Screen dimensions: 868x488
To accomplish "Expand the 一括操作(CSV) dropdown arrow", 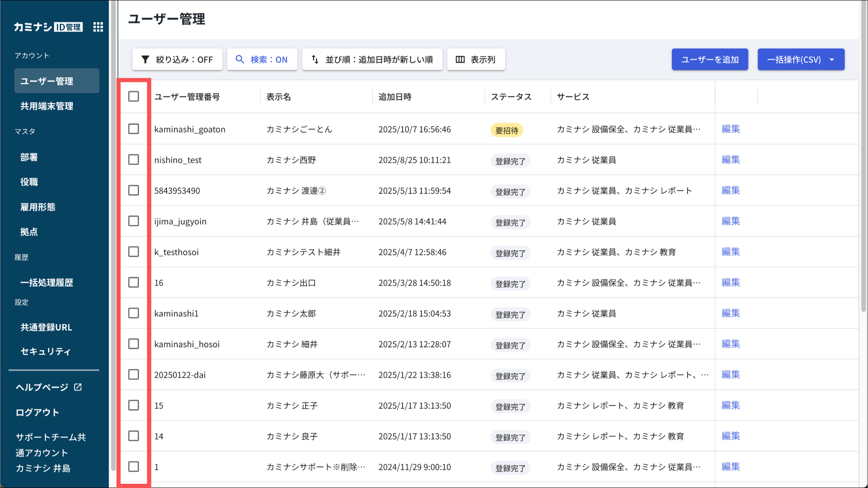I will pyautogui.click(x=832, y=59).
